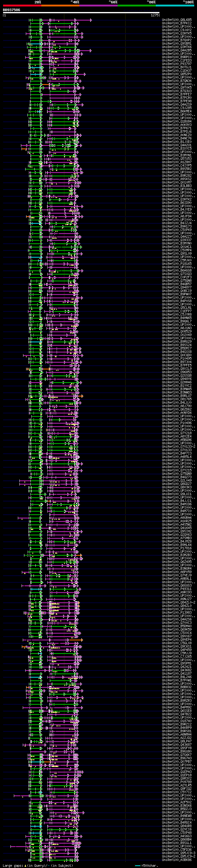
Task: Select hit UniRef100_Q07PB7
Action: coord(177,761)
